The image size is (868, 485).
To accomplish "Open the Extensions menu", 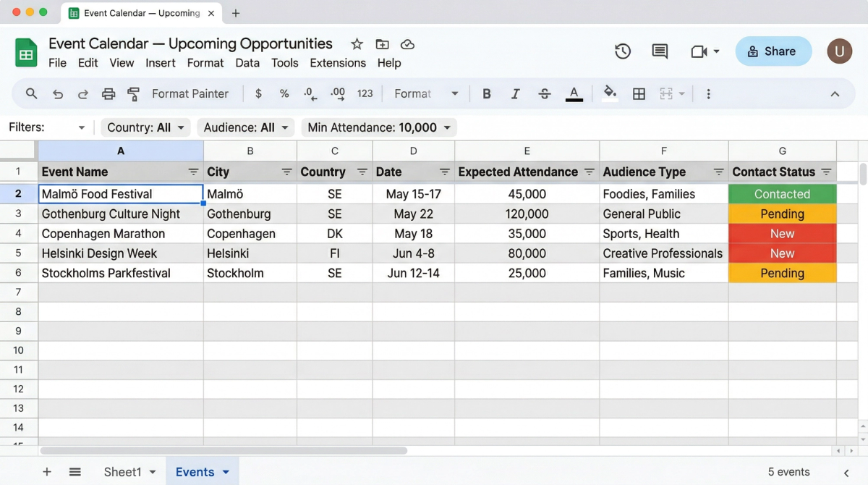I will pyautogui.click(x=337, y=63).
